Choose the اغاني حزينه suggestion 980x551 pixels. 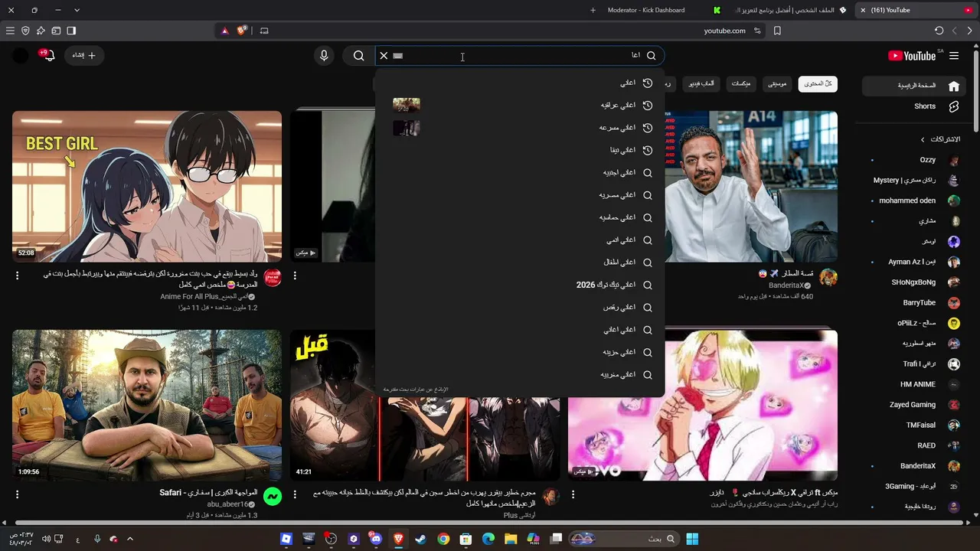(x=521, y=352)
